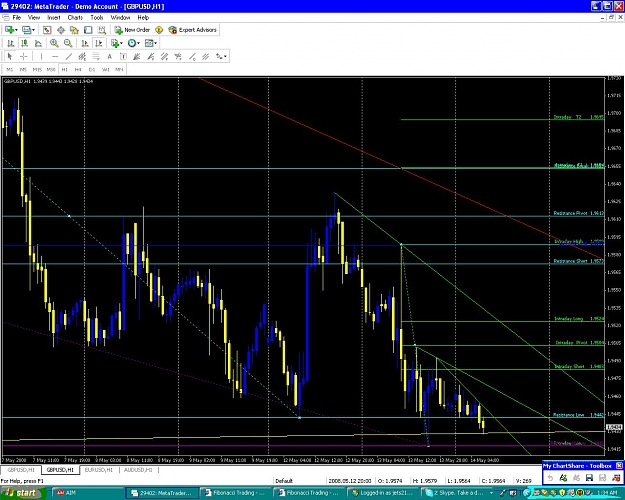625x500 pixels.
Task: Expand the New Chart dropdown arrow
Action: [x=16, y=30]
